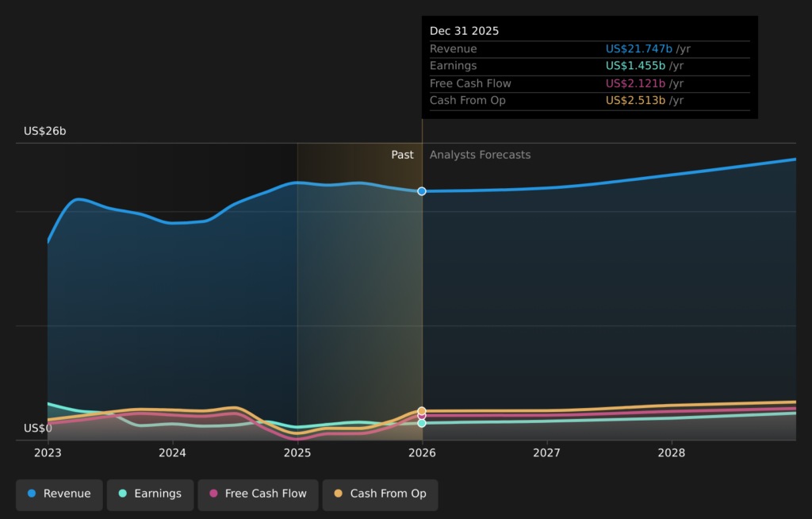Toggle Free Cash Flow legend item
This screenshot has width=812, height=519.
click(x=258, y=494)
